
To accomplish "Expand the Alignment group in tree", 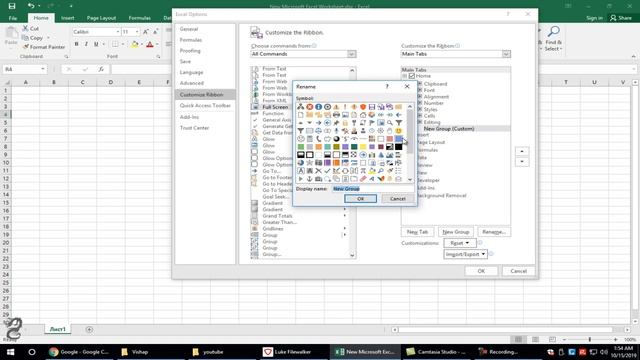I will click(420, 97).
